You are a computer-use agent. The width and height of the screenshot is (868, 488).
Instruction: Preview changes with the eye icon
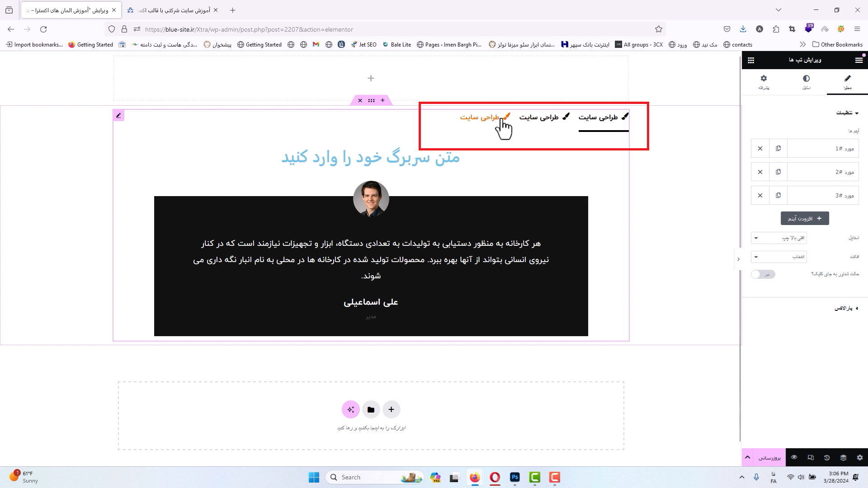(794, 458)
